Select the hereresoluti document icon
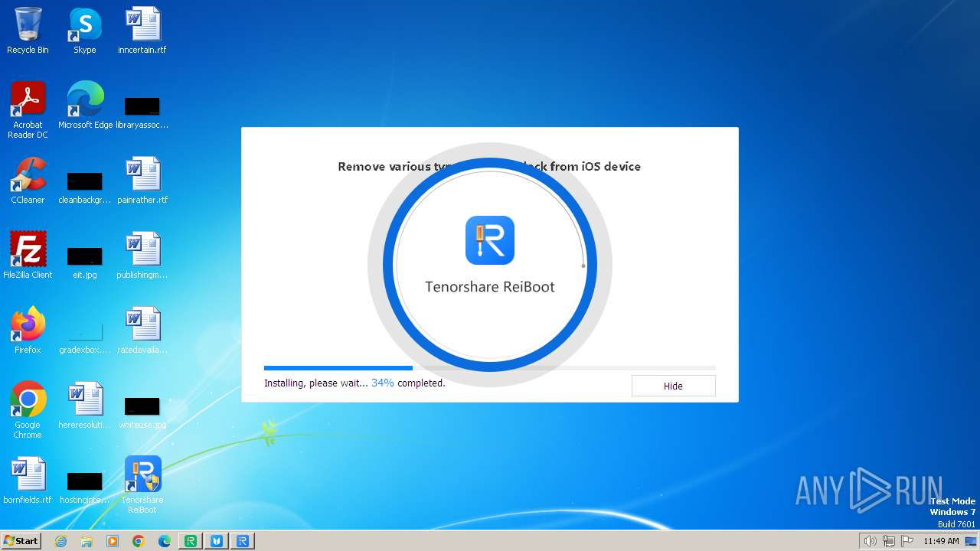980x551 pixels. [x=85, y=406]
